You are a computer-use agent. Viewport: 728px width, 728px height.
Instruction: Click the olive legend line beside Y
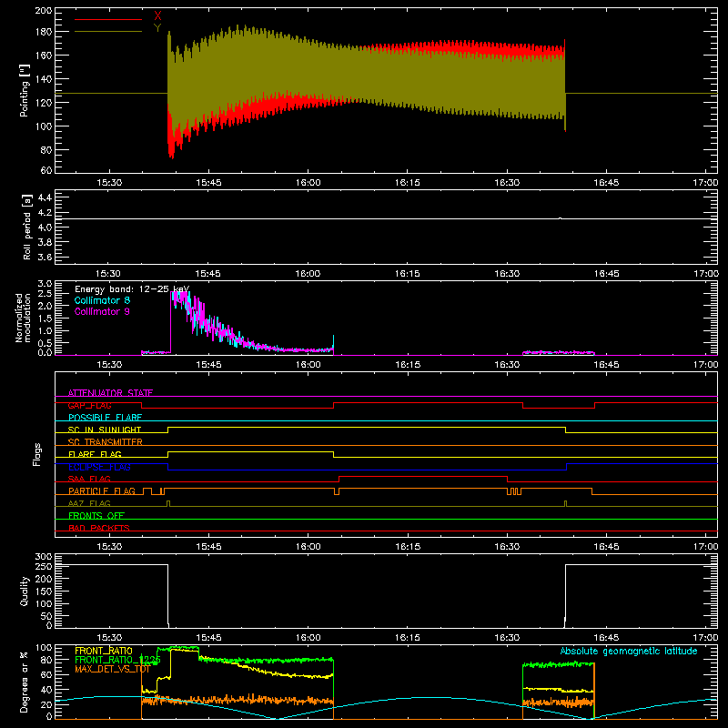(x=108, y=31)
